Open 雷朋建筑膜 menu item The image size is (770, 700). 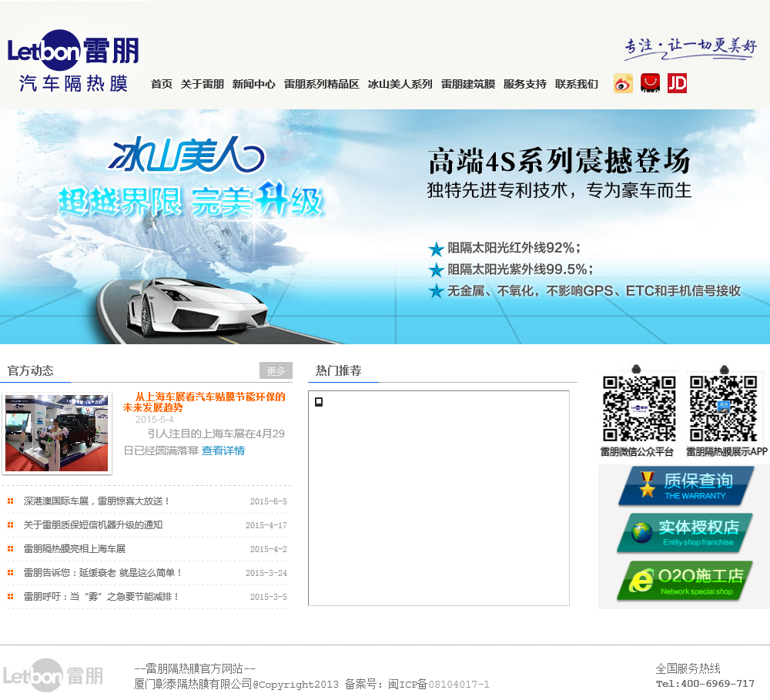468,84
